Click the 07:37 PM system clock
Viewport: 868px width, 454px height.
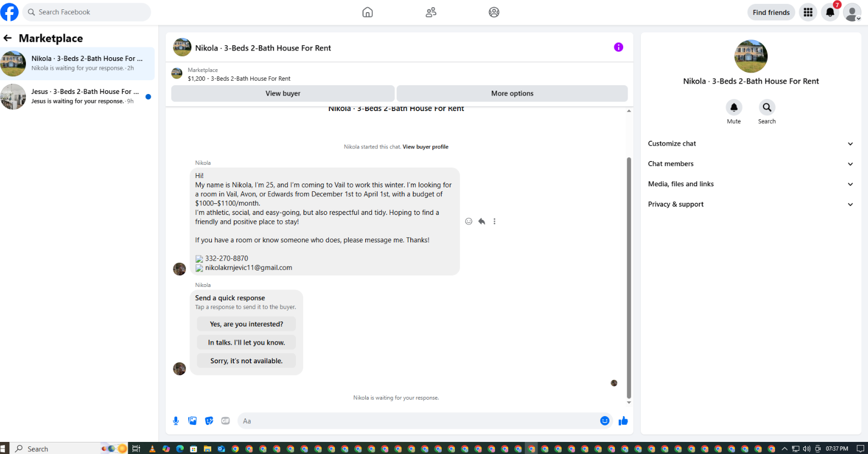point(837,449)
